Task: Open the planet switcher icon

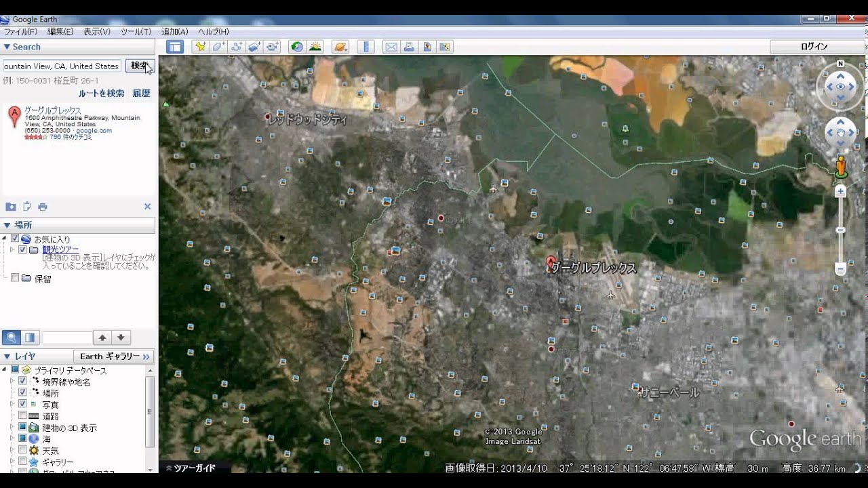Action: tap(340, 47)
